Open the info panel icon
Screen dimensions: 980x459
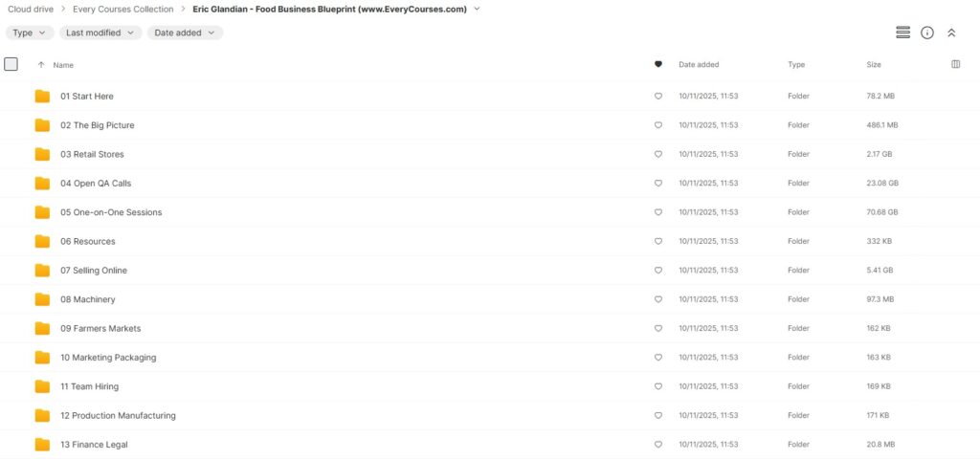[x=926, y=33]
